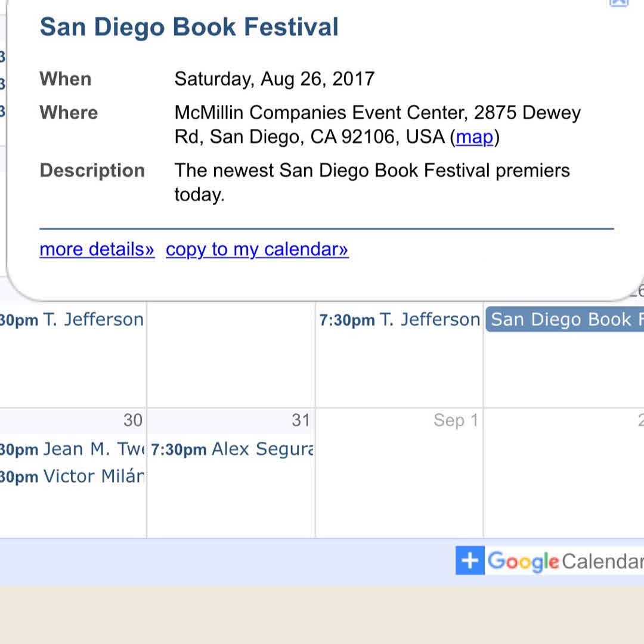Click the popup title San Diego Book Festival
The image size is (644, 644).
[189, 27]
